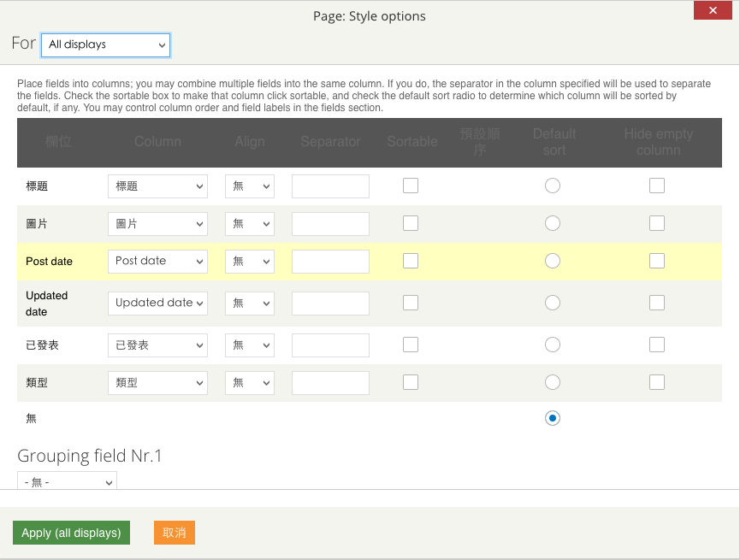This screenshot has width=740, height=560.
Task: Open the For displays dropdown
Action: tap(106, 44)
